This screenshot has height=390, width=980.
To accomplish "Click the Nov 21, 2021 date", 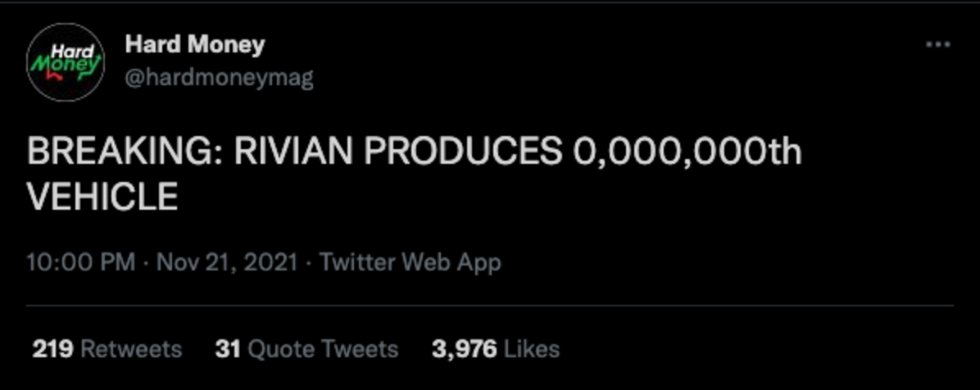I will [227, 262].
